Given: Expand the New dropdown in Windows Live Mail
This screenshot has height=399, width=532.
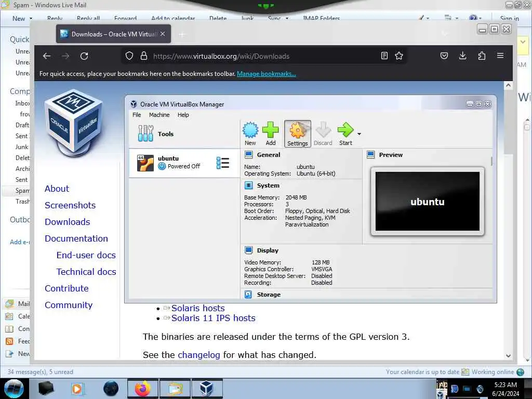Looking at the screenshot, I should point(31,18).
